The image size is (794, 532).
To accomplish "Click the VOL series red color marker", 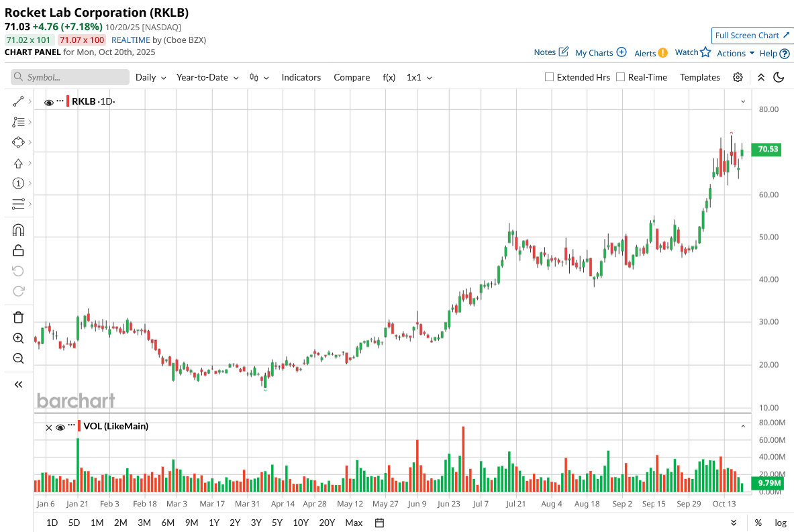I will (x=79, y=426).
